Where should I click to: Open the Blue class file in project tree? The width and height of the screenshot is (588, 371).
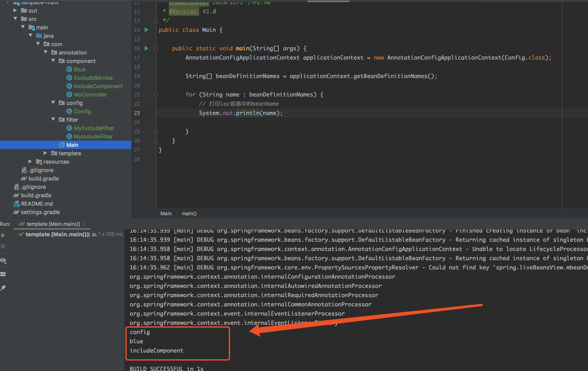point(79,69)
